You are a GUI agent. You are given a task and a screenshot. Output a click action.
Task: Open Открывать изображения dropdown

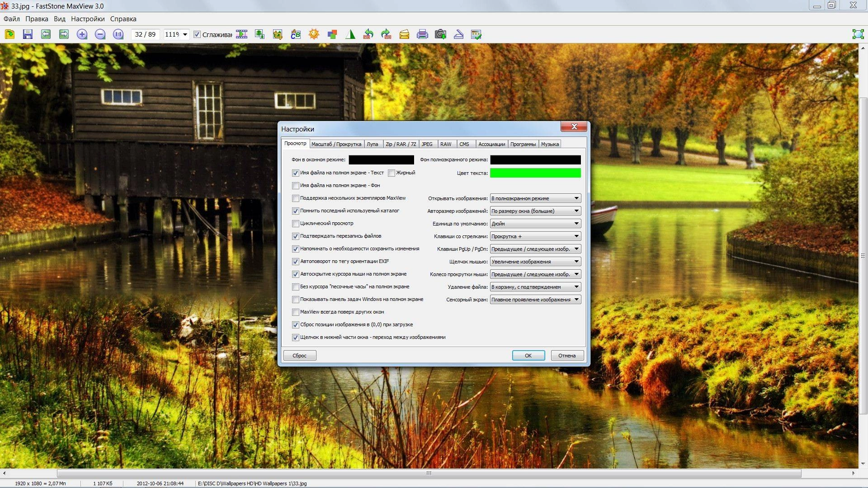coord(535,198)
